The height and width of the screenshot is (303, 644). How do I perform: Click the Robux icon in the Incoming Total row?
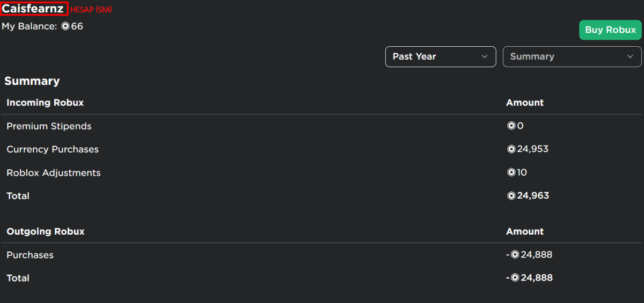511,196
